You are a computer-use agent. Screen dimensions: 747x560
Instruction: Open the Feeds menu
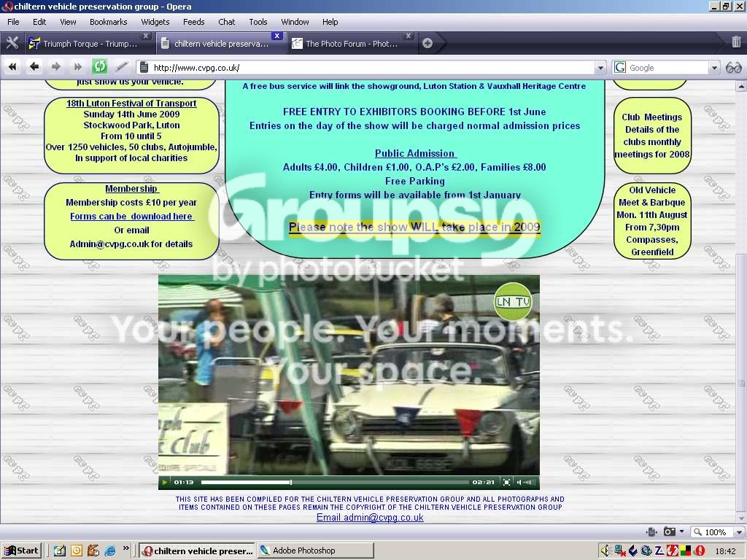click(193, 22)
